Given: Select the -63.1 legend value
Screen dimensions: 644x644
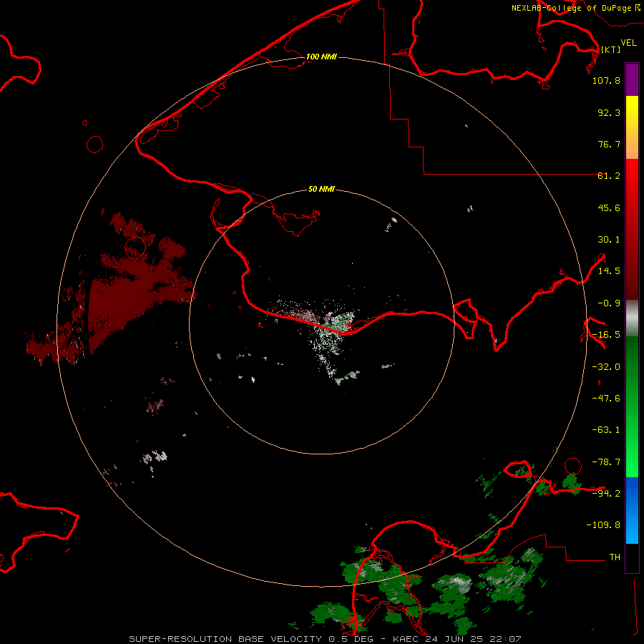Looking at the screenshot, I should click(x=606, y=430).
